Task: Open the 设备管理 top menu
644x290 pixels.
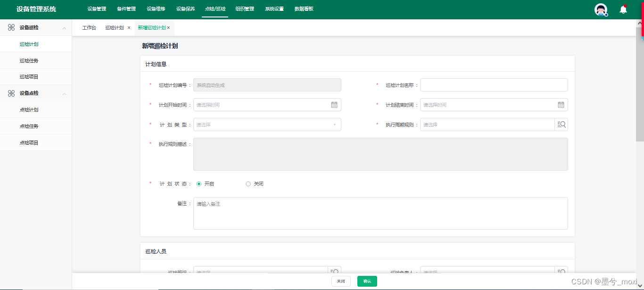Action: (97, 9)
